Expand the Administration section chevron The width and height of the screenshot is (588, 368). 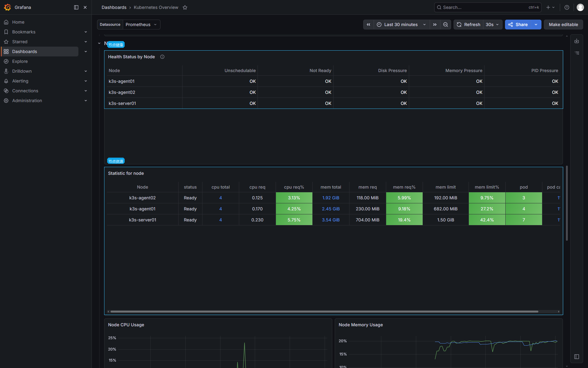point(86,101)
